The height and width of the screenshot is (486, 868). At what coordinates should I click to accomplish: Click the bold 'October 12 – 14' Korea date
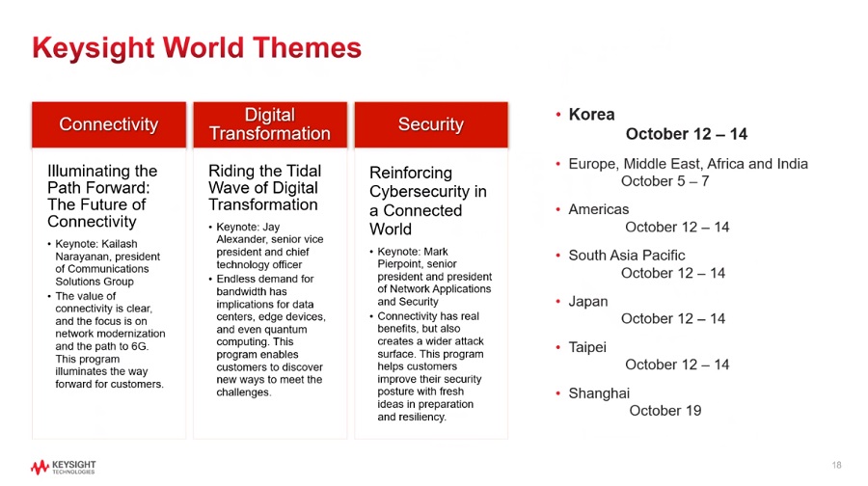point(687,134)
